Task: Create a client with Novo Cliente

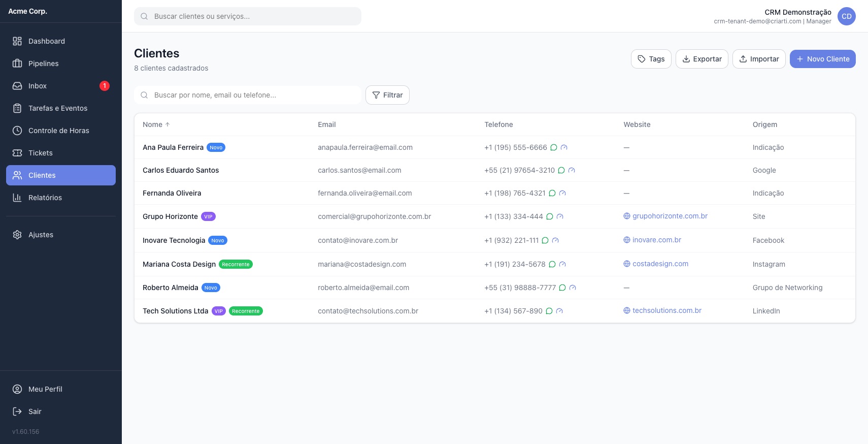Action: click(x=823, y=59)
